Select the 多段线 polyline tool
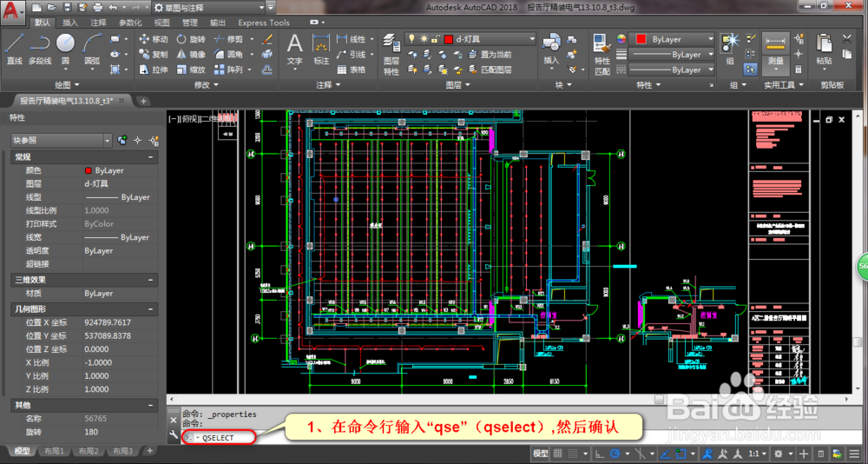Image resolution: width=868 pixels, height=464 pixels. (x=40, y=50)
